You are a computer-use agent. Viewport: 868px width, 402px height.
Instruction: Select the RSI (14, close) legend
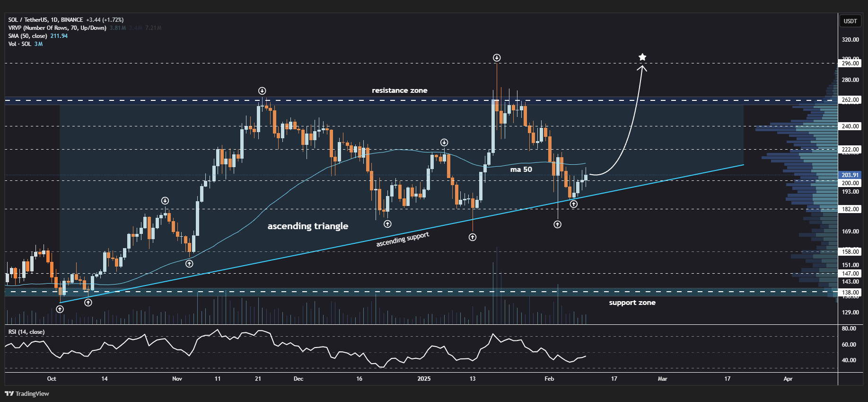click(x=26, y=332)
